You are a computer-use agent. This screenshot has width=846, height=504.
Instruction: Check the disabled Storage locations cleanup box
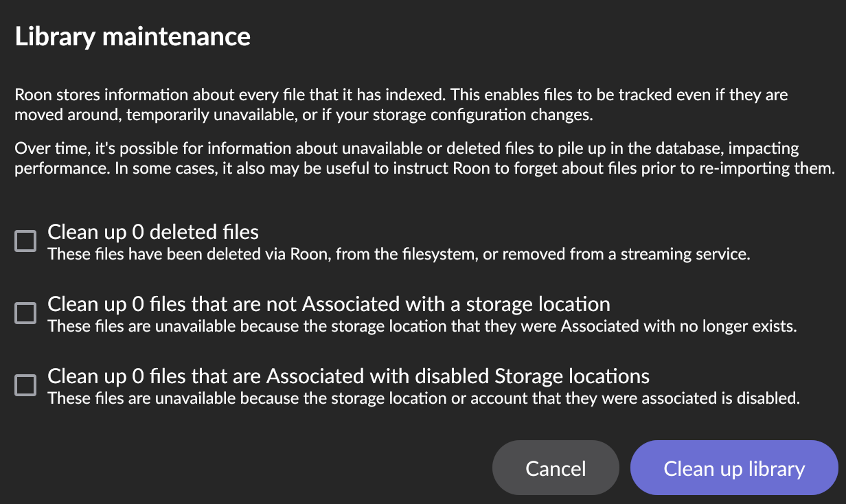[25, 385]
